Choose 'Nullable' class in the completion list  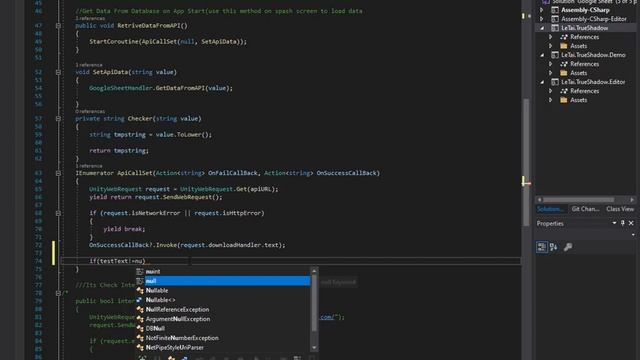157,291
